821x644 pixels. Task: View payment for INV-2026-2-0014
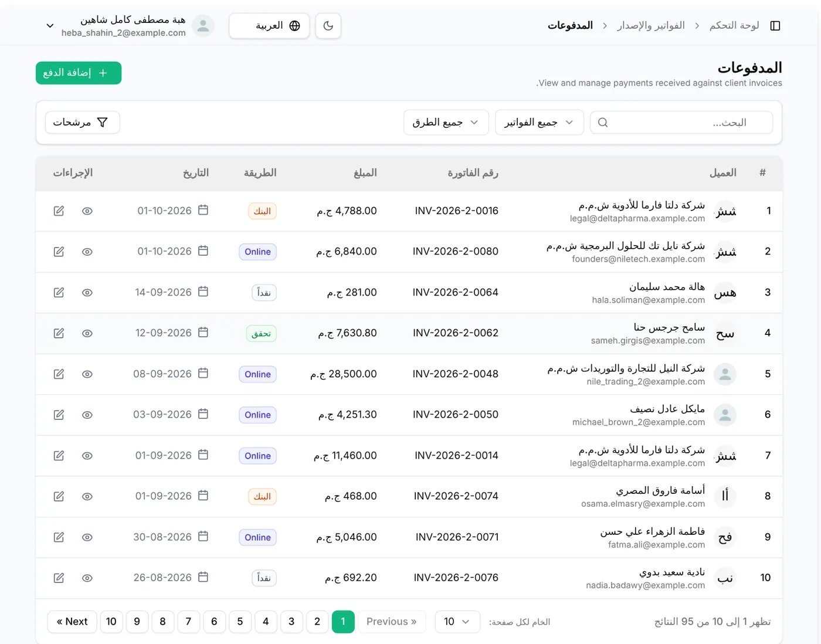click(x=87, y=456)
